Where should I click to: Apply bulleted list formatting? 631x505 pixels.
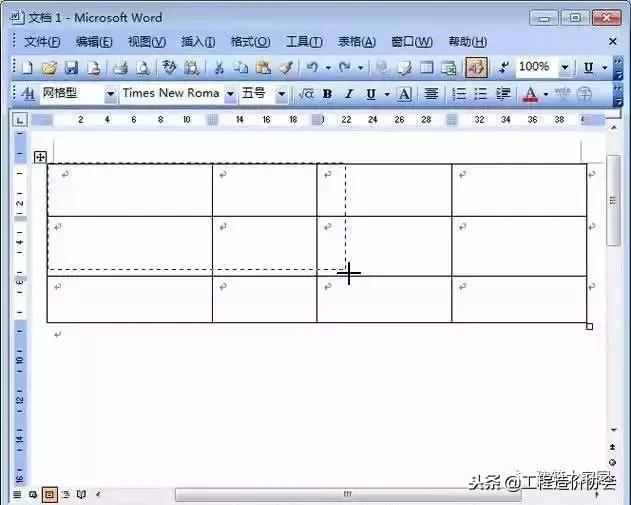pyautogui.click(x=480, y=94)
